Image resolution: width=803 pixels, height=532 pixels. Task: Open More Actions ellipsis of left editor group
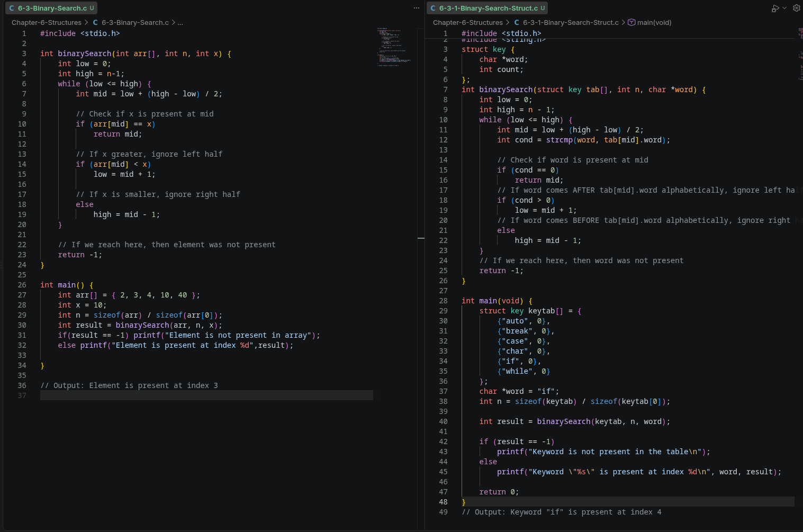click(416, 8)
